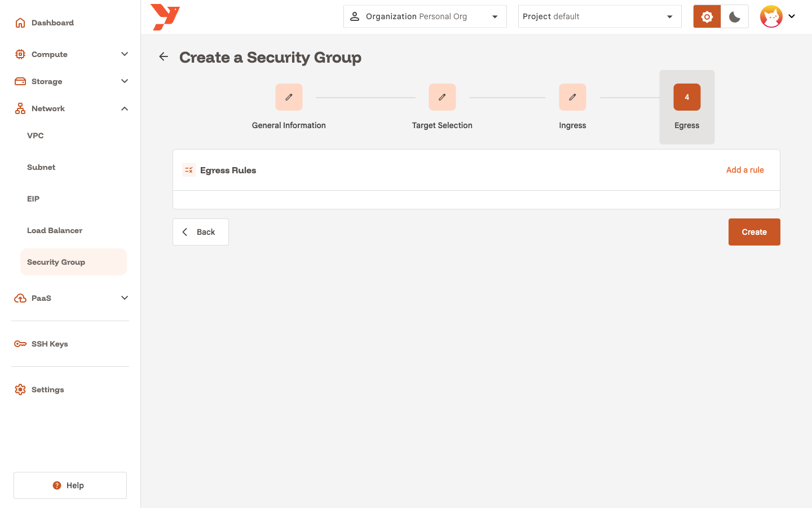Select Security Group in sidebar

73,262
